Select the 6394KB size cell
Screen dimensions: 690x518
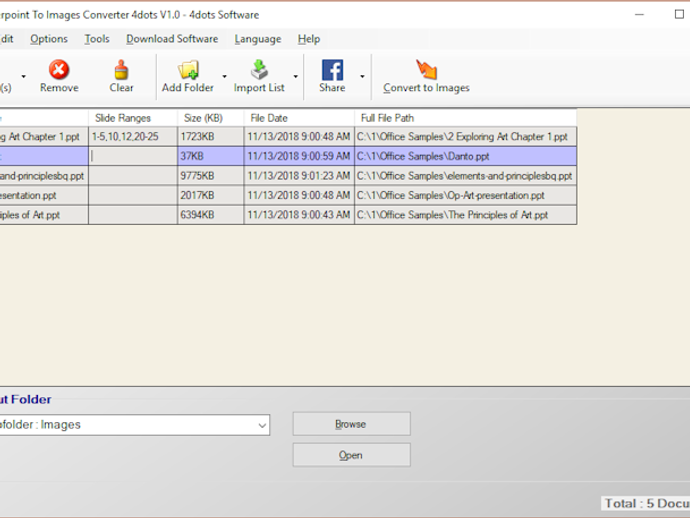[211, 215]
